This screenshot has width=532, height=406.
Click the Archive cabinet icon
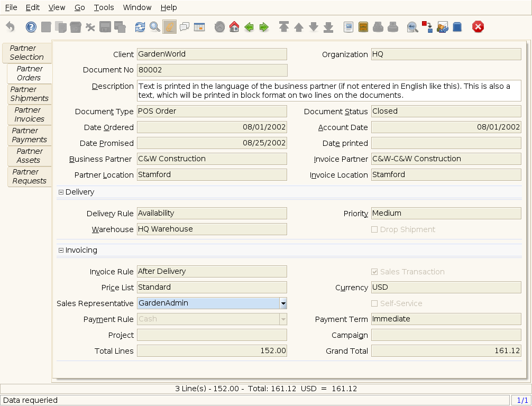363,27
